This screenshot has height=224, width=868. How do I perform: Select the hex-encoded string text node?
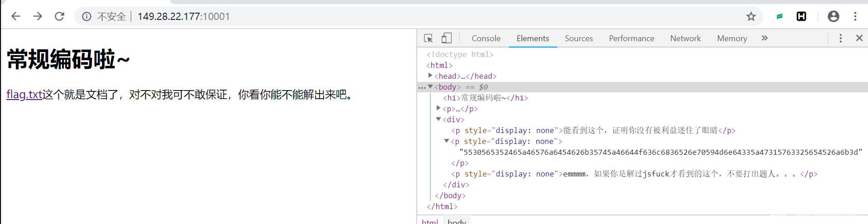[661, 152]
